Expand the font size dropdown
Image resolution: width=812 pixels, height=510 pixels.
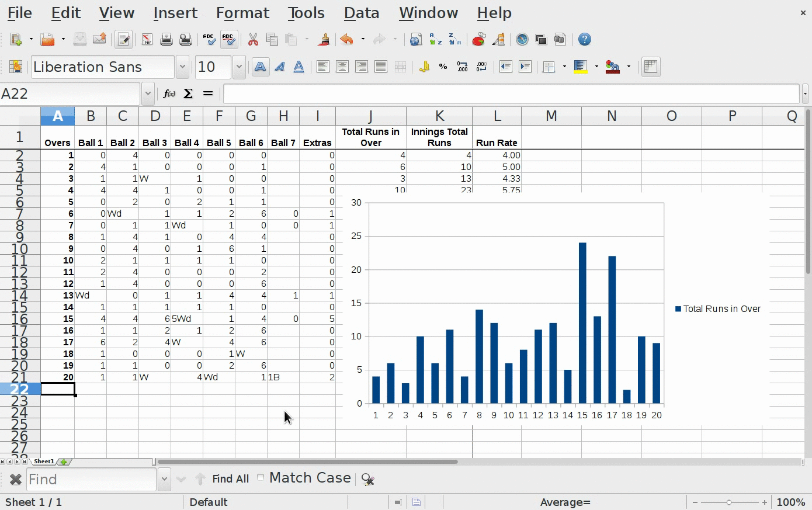(x=239, y=67)
